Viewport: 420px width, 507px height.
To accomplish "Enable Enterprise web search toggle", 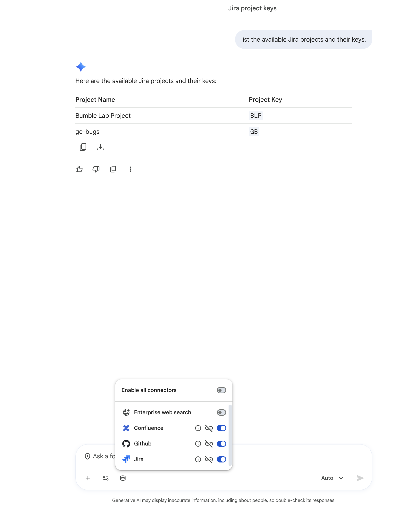I will pyautogui.click(x=221, y=412).
